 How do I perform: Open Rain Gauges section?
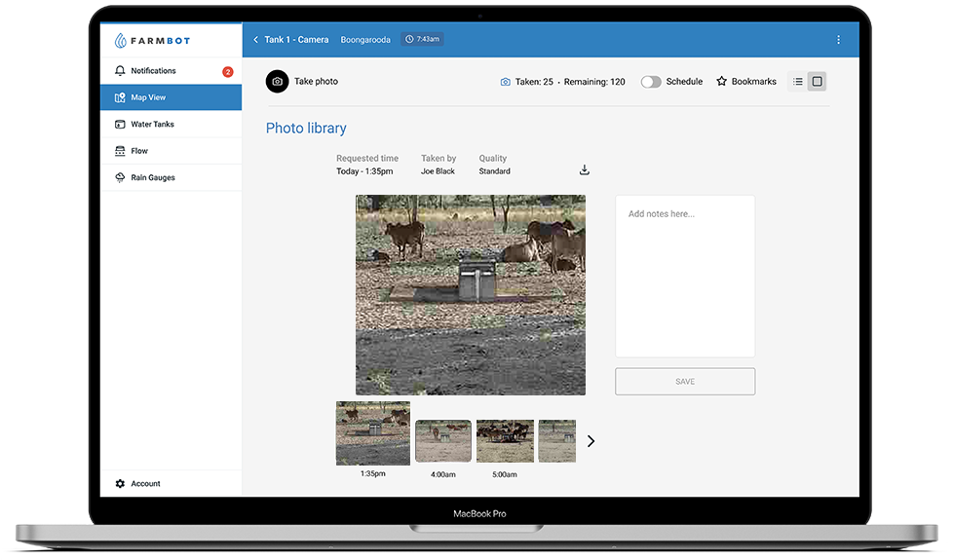[152, 178]
